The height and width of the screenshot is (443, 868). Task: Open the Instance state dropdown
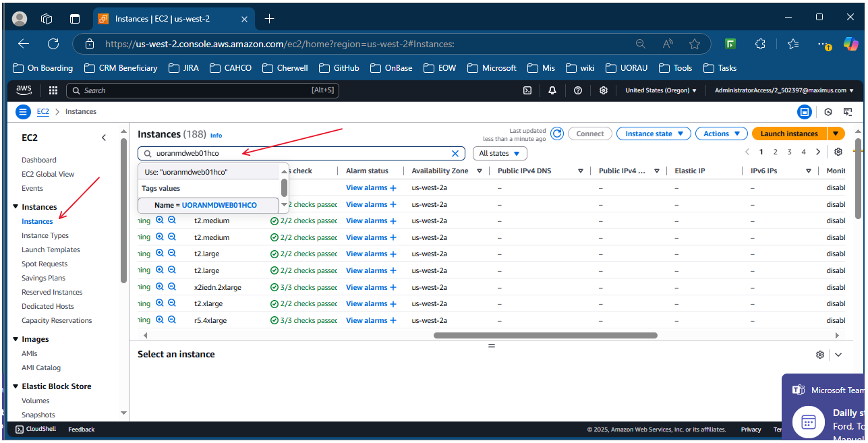[654, 134]
